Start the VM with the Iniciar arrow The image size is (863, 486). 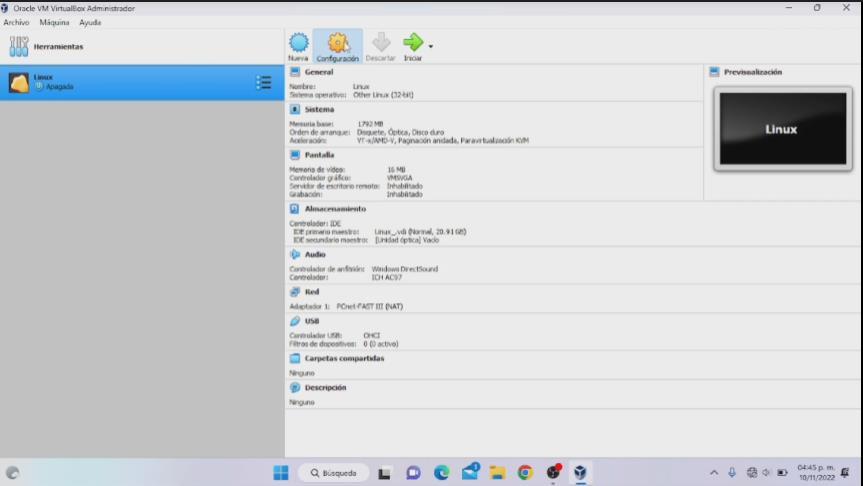pos(413,42)
